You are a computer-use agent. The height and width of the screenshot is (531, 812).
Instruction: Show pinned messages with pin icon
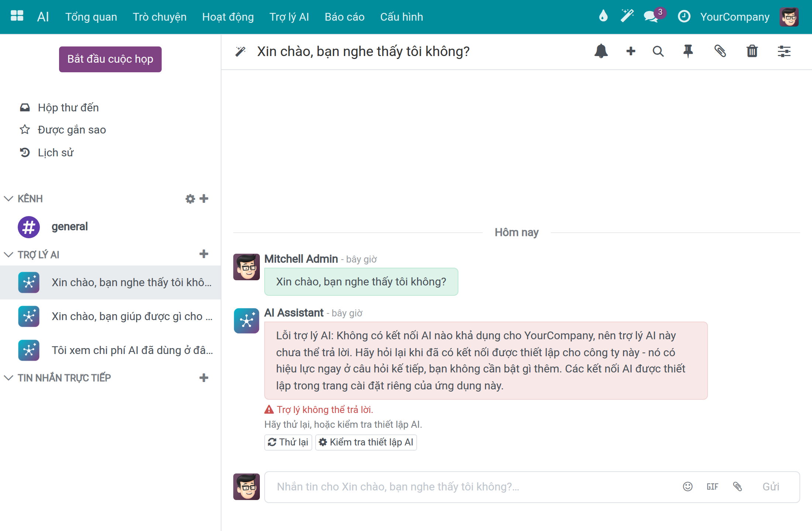(688, 51)
